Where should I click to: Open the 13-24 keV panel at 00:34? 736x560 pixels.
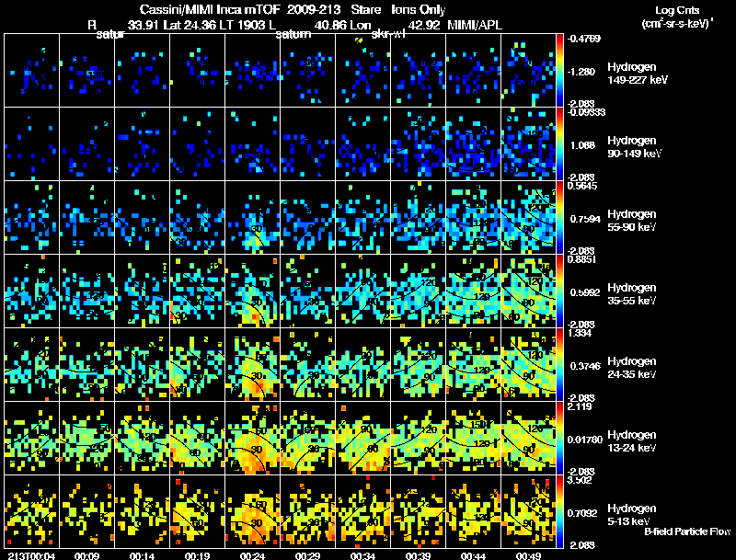[x=362, y=438]
